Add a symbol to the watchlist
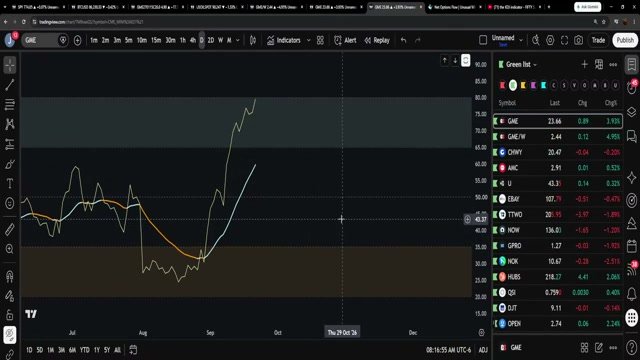This screenshot has width=640, height=360. coord(584,64)
